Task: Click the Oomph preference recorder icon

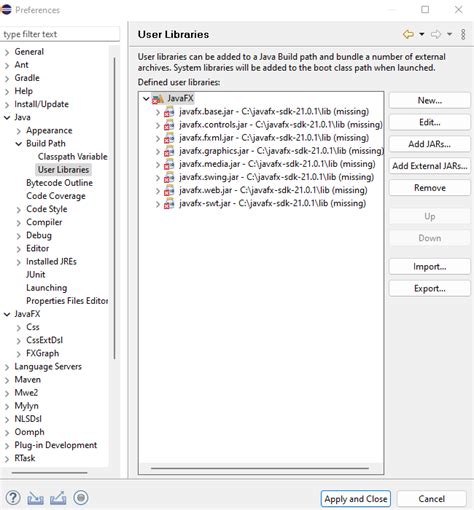Action: tap(81, 498)
